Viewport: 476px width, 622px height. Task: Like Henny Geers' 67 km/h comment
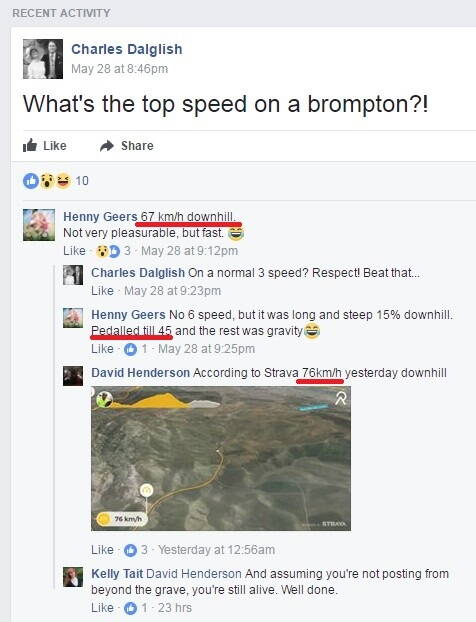point(74,251)
